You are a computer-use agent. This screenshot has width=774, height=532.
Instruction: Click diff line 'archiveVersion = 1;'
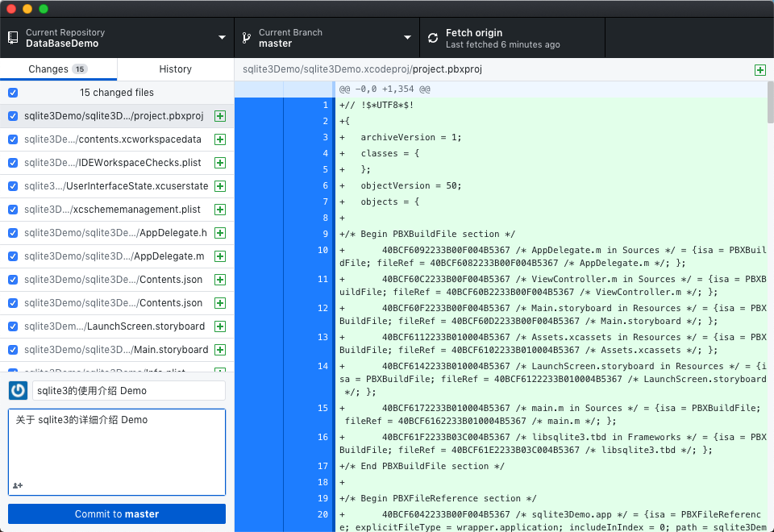[410, 137]
